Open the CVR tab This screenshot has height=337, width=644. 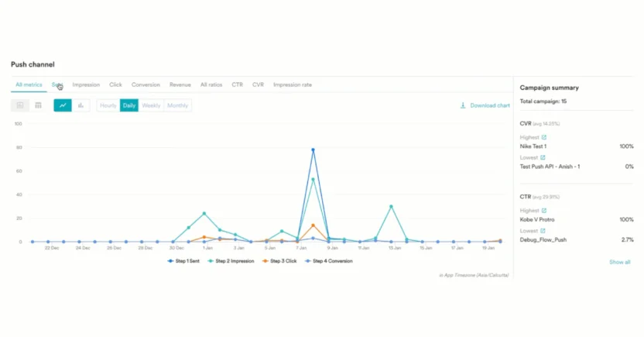point(258,84)
